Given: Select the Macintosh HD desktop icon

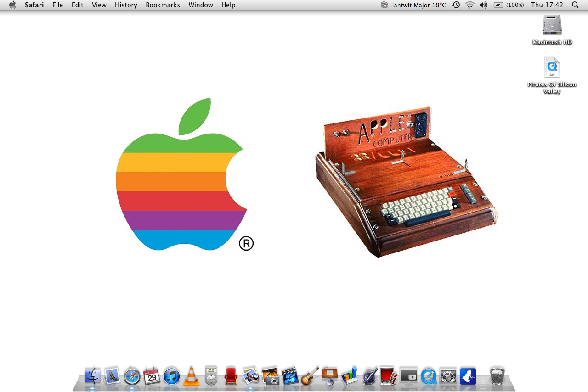Looking at the screenshot, I should pyautogui.click(x=552, y=30).
